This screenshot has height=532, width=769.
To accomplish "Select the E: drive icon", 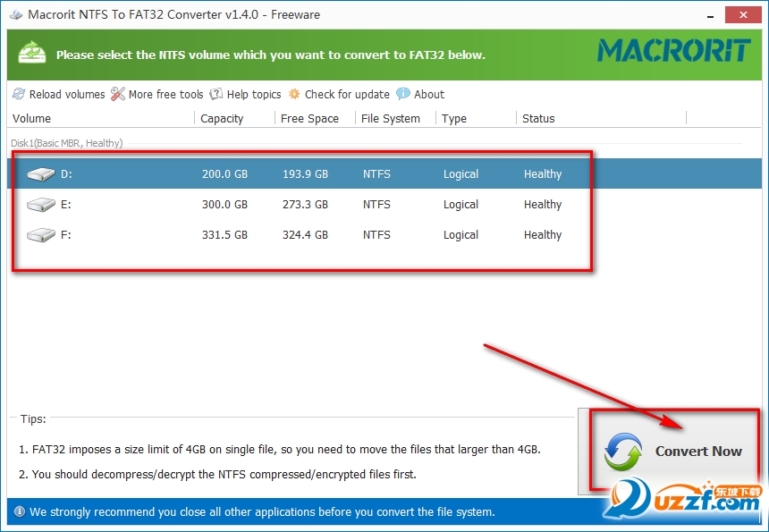I will [x=41, y=205].
